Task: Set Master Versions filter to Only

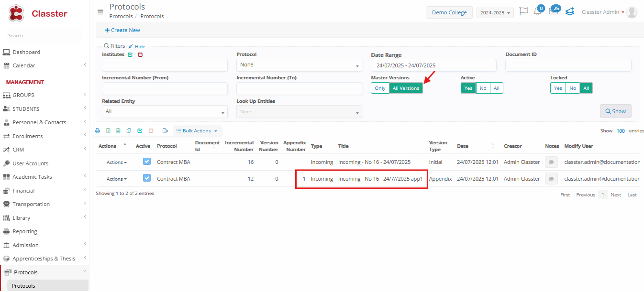Action: tap(380, 88)
